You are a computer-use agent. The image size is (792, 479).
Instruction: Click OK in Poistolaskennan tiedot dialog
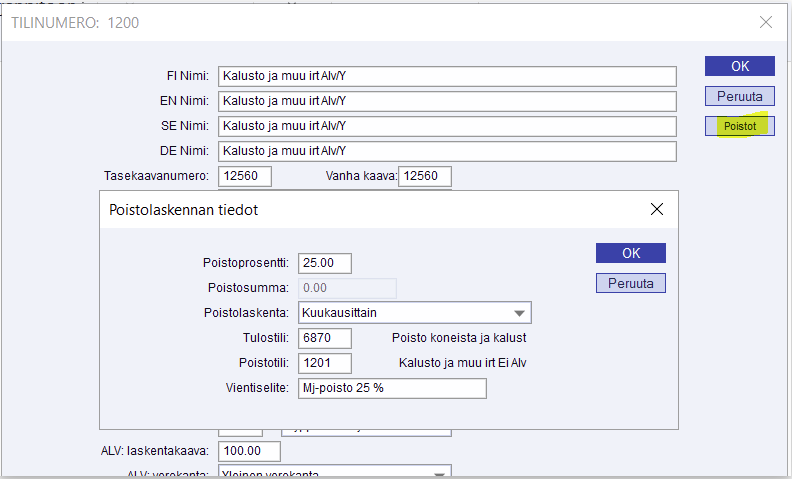[630, 253]
